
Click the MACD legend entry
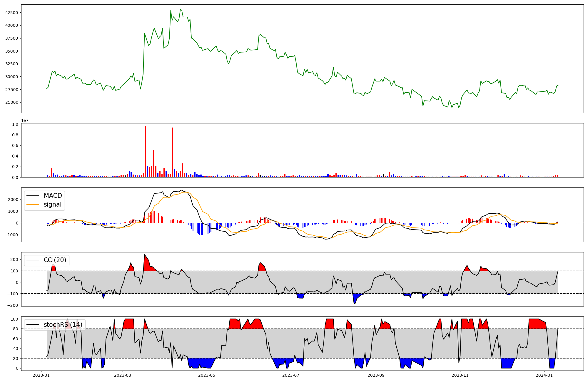coord(44,196)
